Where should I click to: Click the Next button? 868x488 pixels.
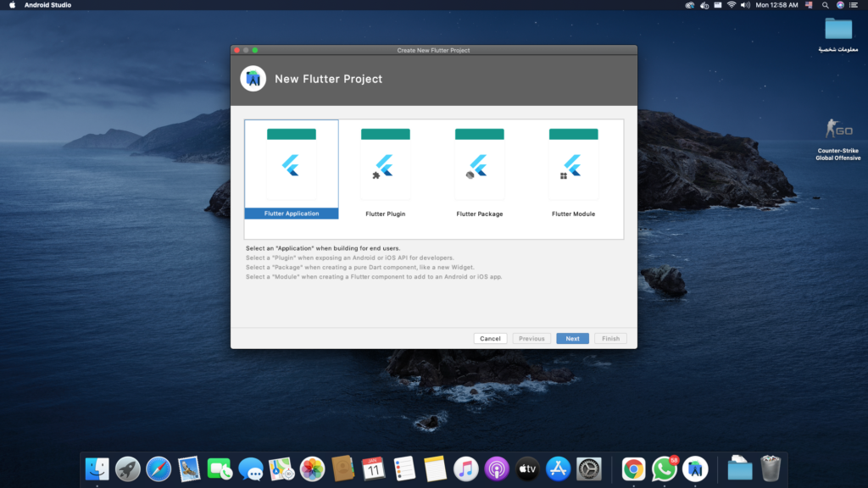click(572, 339)
